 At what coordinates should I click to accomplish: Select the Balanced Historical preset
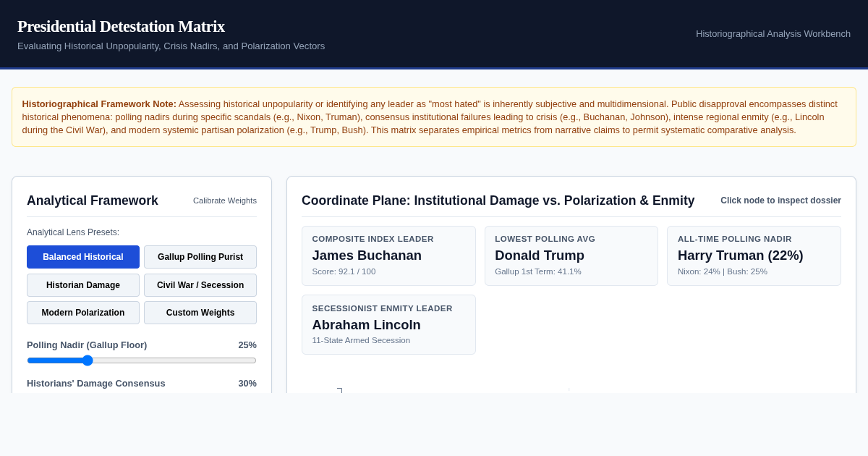pyautogui.click(x=83, y=257)
